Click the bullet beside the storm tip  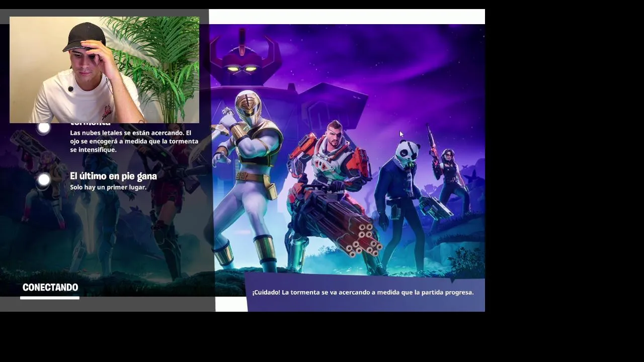44,128
